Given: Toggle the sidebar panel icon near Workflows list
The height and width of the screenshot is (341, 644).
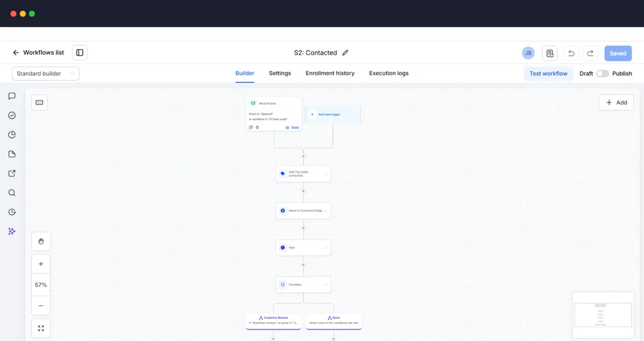Looking at the screenshot, I should click(x=79, y=53).
